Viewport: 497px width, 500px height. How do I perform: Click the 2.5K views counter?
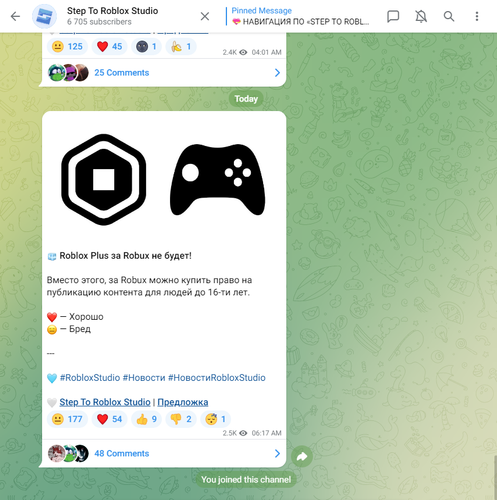(x=235, y=433)
